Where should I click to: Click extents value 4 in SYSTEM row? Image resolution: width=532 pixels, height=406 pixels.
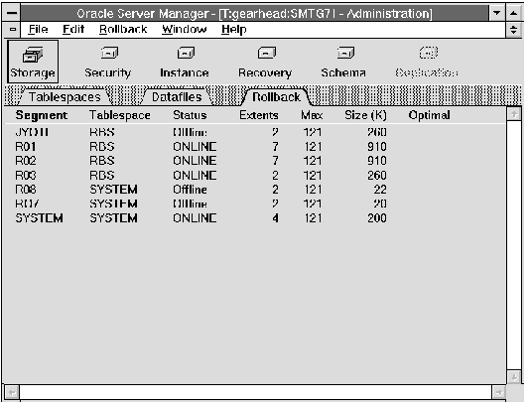[x=275, y=218]
